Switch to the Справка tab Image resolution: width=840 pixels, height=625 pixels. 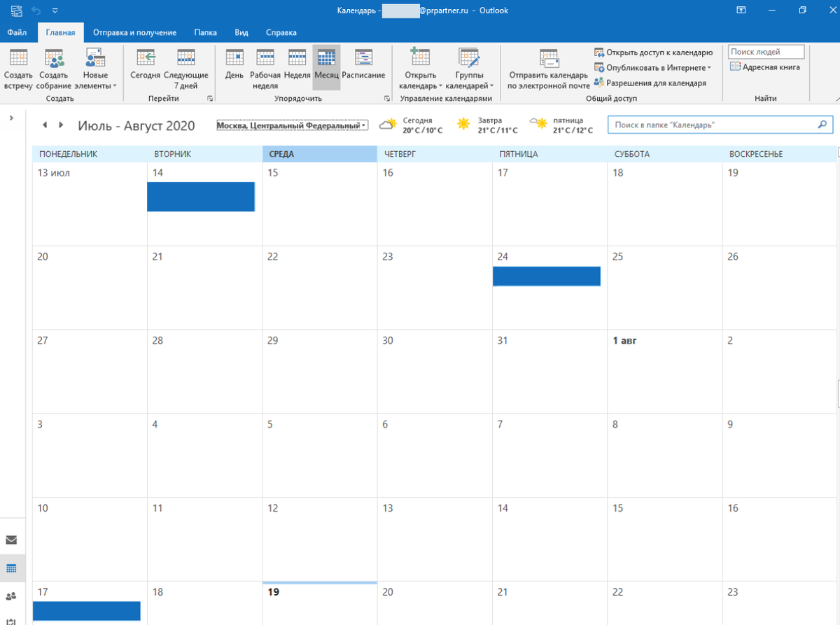(281, 32)
